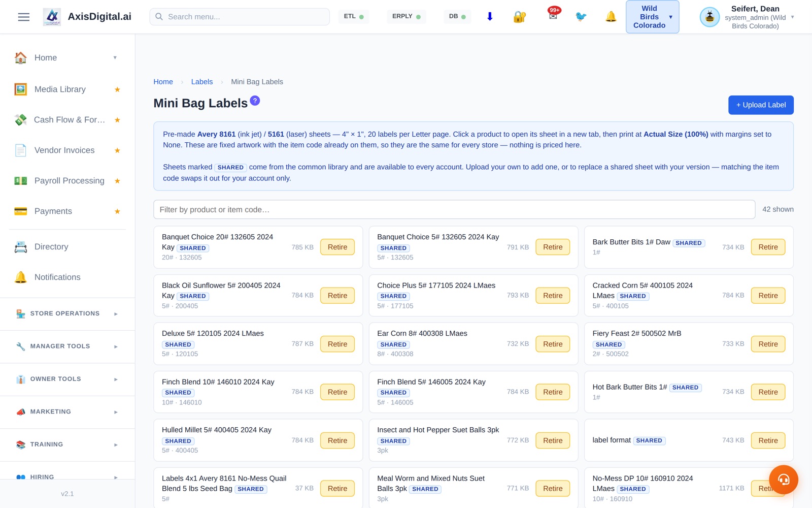Click the Store Operations shop icon

(x=21, y=314)
